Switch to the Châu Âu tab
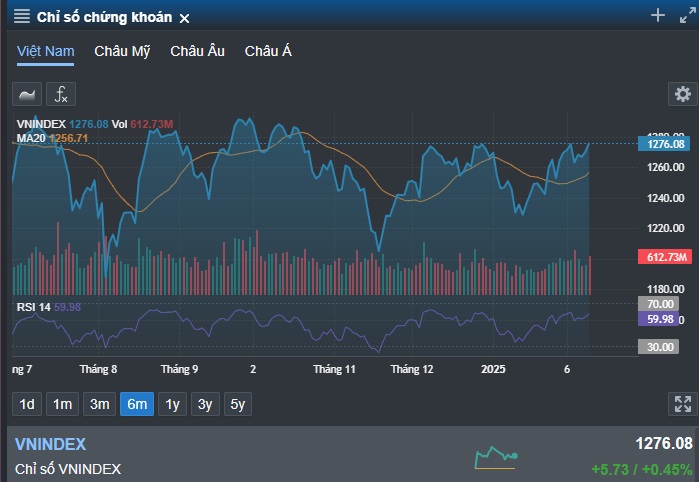Viewport: 699px width, 482px height. [x=197, y=51]
